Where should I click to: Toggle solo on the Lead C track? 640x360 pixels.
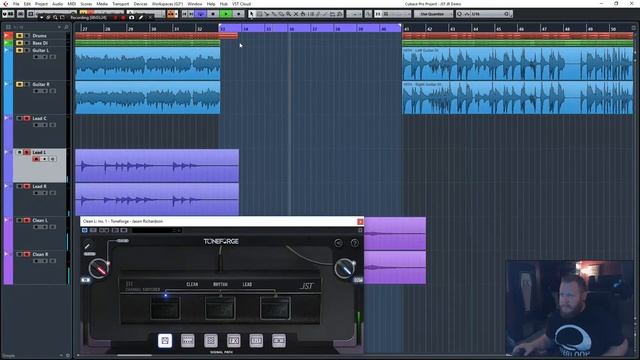(x=27, y=118)
